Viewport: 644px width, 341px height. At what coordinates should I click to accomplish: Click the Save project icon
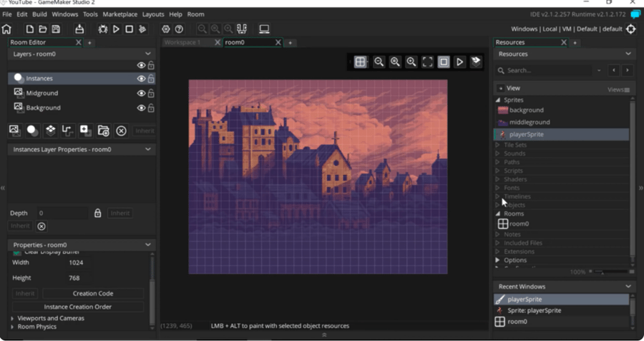tap(56, 29)
